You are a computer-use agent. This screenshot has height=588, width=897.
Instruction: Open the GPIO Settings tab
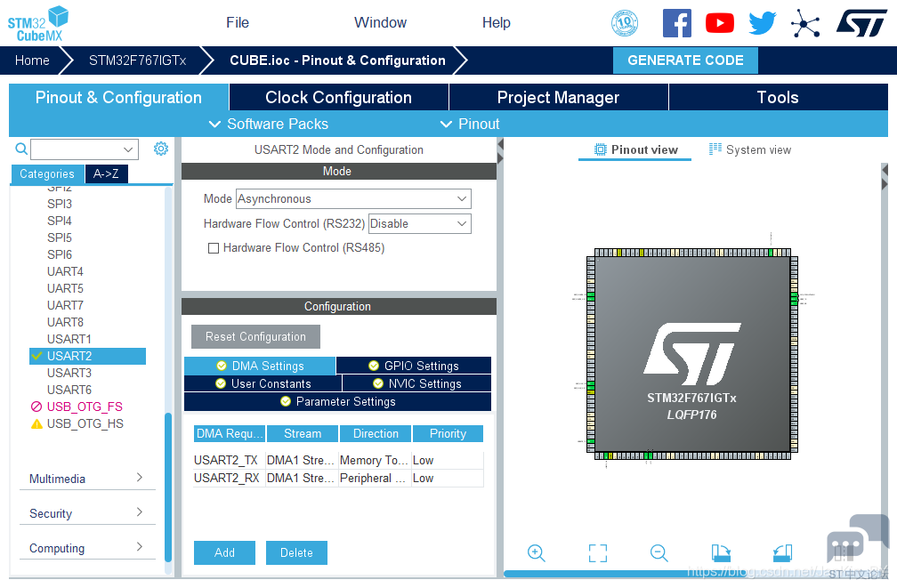pyautogui.click(x=414, y=366)
